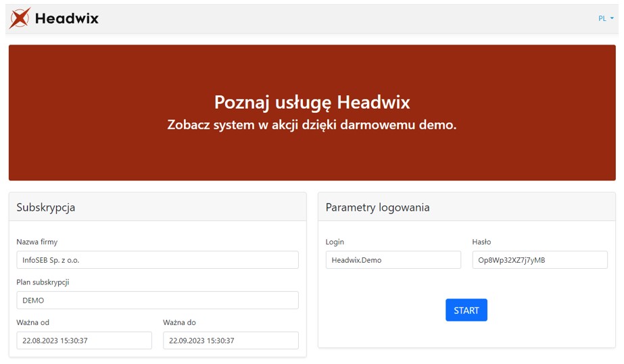The width and height of the screenshot is (624, 364).
Task: Click the 'Plan subskrypcji' label
Action: click(x=43, y=282)
